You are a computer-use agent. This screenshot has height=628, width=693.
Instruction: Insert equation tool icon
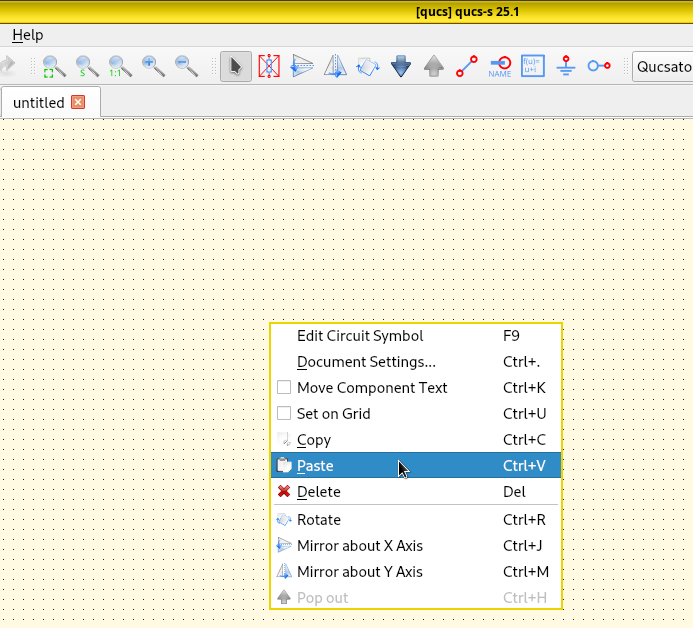[533, 67]
